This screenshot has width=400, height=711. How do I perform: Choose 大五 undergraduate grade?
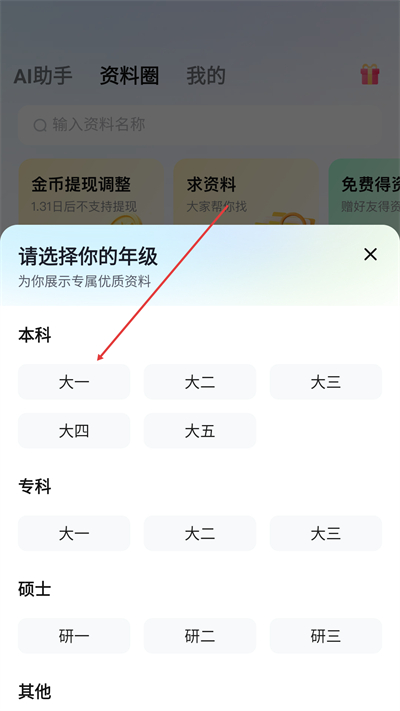click(200, 431)
